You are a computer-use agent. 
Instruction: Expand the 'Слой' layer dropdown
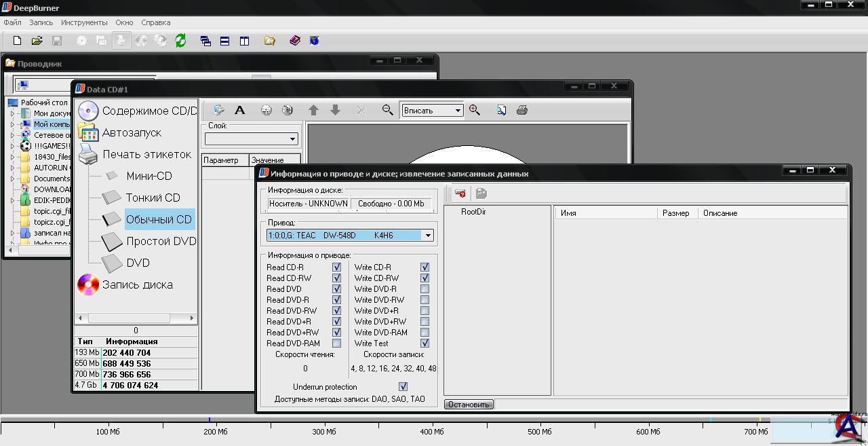coord(292,139)
